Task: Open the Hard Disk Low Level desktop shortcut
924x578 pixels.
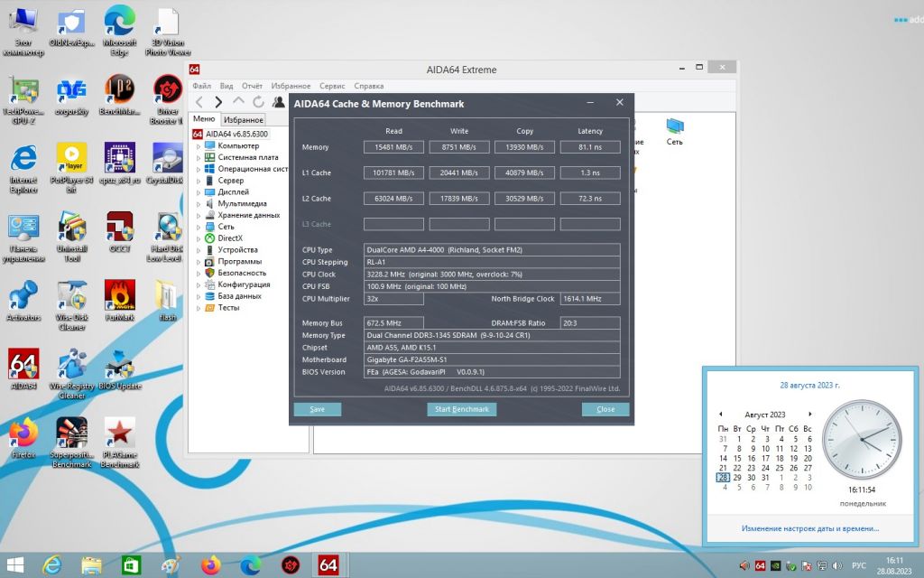Action: (x=167, y=238)
